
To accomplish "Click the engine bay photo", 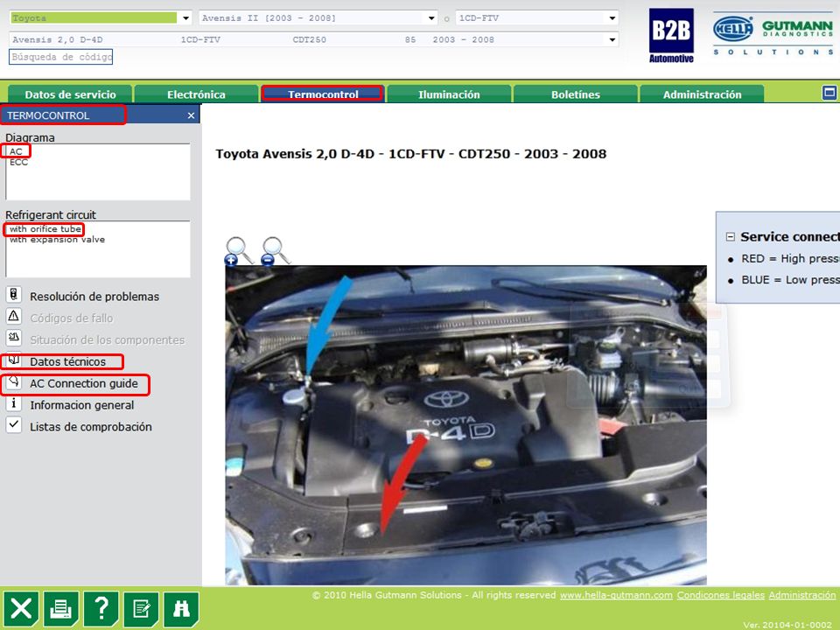I will pos(465,425).
